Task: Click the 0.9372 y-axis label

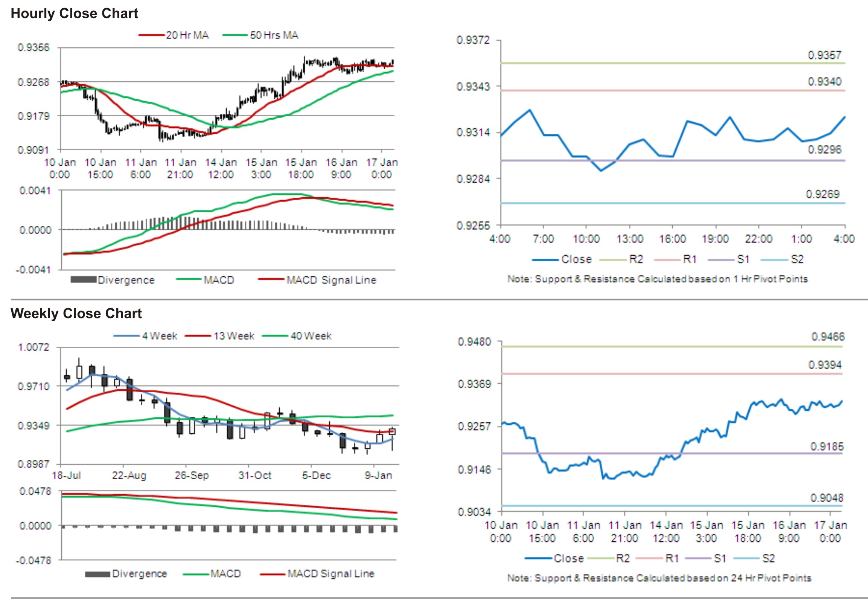Action: click(x=473, y=40)
